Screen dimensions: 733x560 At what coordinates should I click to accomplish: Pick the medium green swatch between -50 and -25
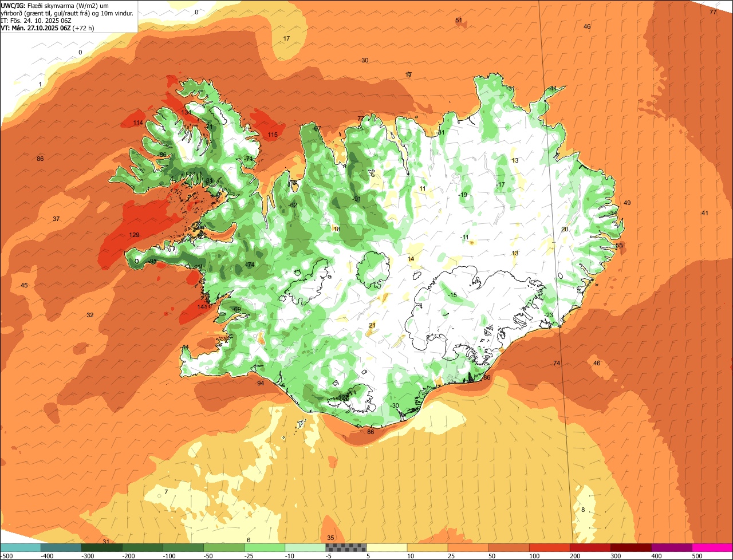tap(224, 547)
